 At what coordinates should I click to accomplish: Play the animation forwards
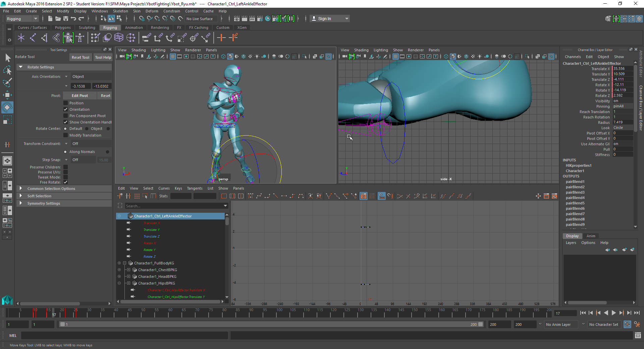614,313
